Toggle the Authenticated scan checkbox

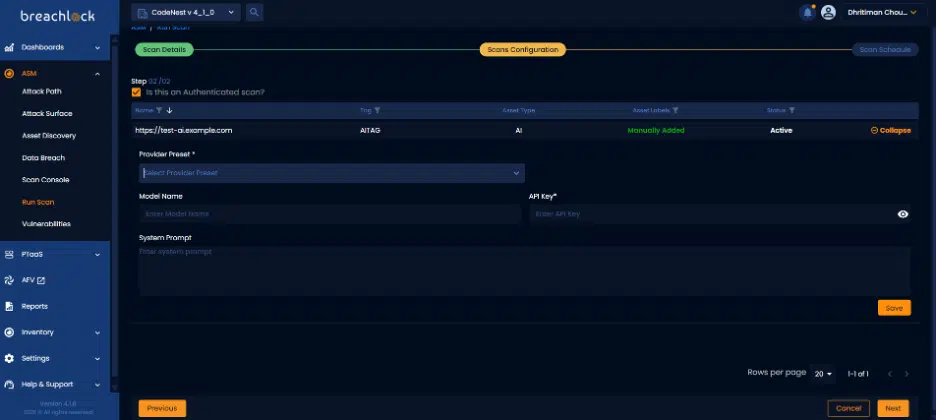coord(136,92)
